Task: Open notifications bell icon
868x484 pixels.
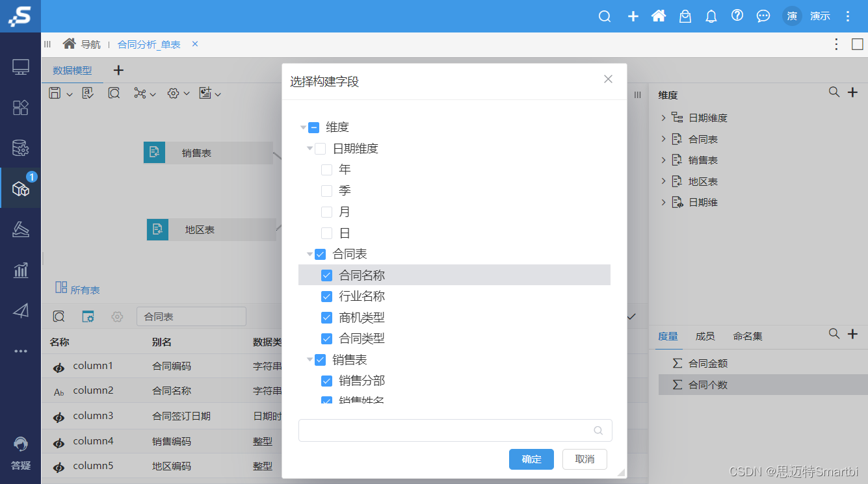Action: [x=711, y=16]
